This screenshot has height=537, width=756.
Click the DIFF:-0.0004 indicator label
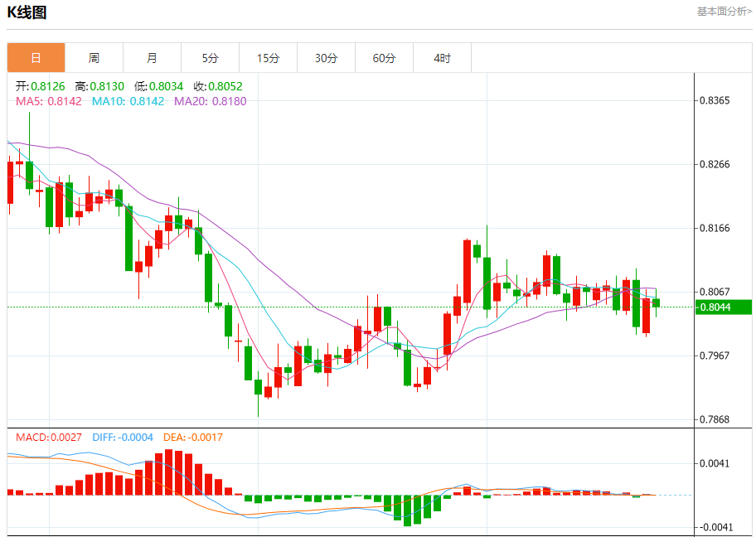[x=123, y=438]
